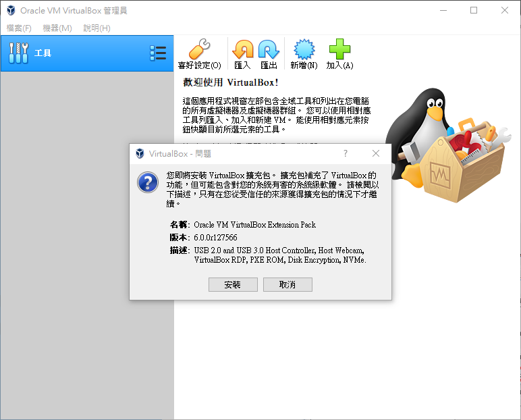Click the 匯出 export appliance icon
Image resolution: width=521 pixels, height=420 pixels.
pyautogui.click(x=269, y=54)
